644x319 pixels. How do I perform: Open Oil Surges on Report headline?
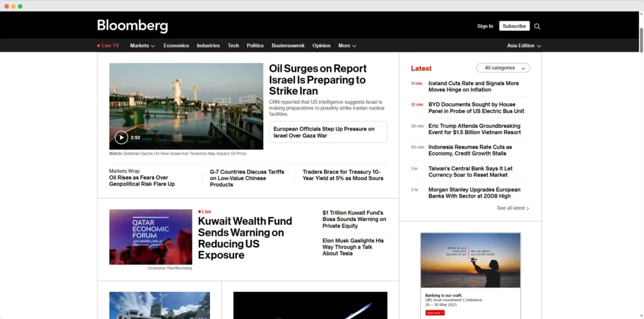click(318, 80)
